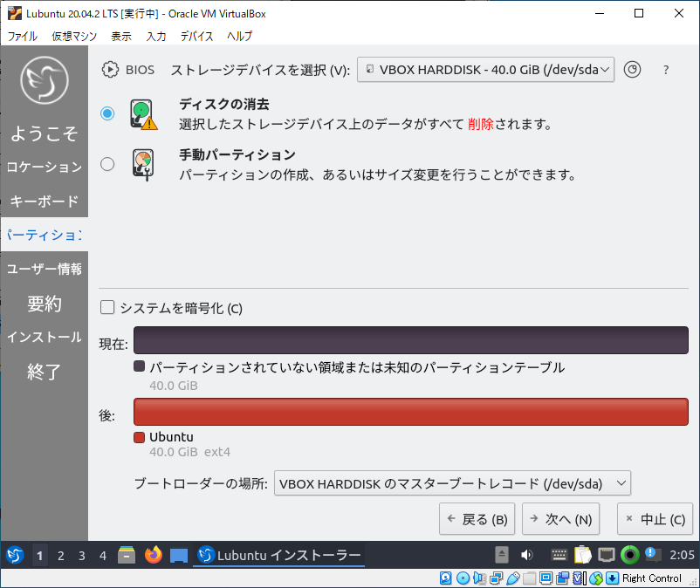Open the storage device selection dropdown

(485, 70)
